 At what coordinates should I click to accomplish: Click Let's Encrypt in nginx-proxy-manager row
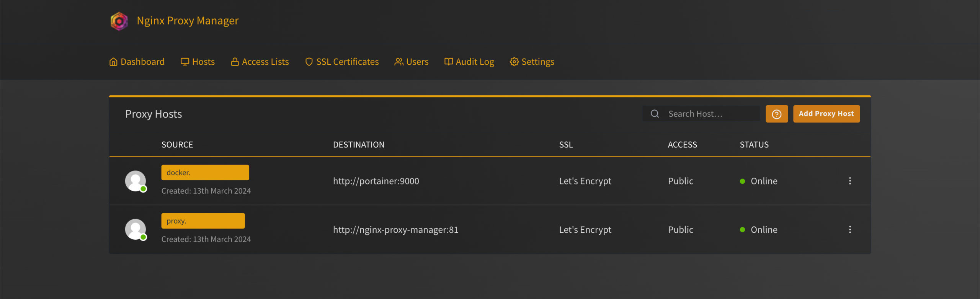pyautogui.click(x=585, y=230)
